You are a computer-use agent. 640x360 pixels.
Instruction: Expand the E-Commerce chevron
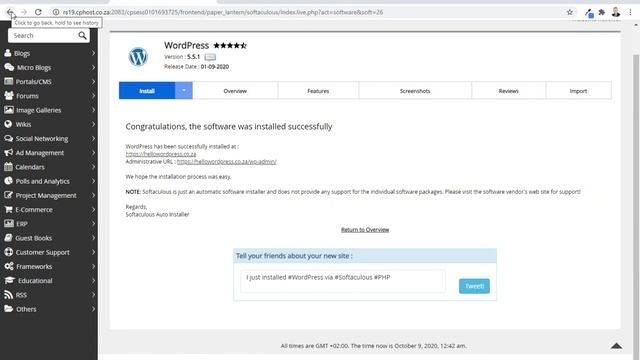pos(93,209)
